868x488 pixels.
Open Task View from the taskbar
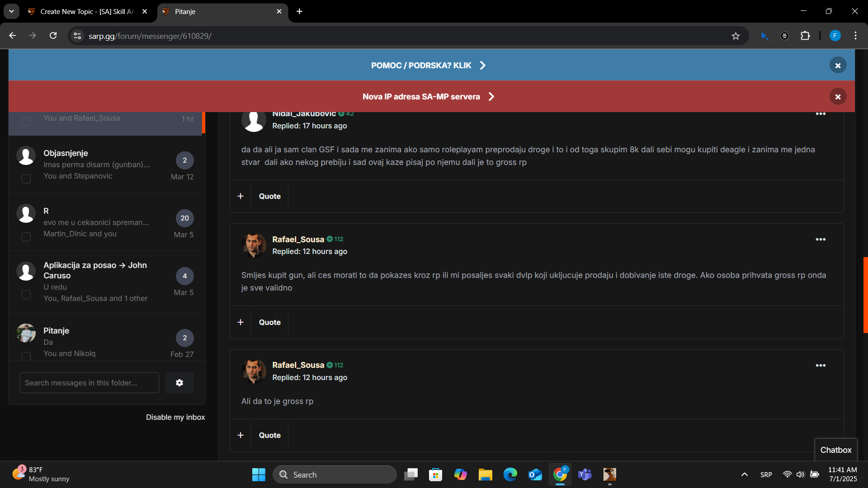[x=411, y=474]
